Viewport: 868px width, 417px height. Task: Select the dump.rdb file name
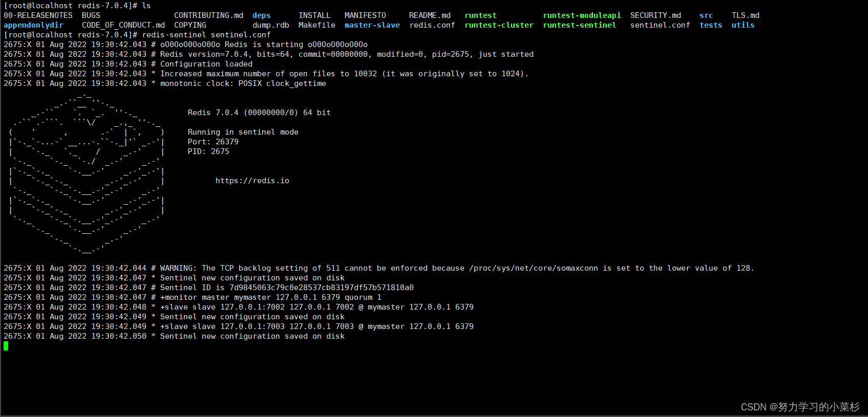pos(271,25)
